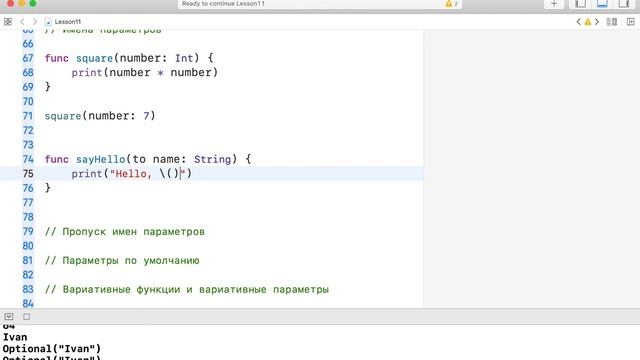
Task: Click the "String" type on line 74
Action: tap(212, 159)
